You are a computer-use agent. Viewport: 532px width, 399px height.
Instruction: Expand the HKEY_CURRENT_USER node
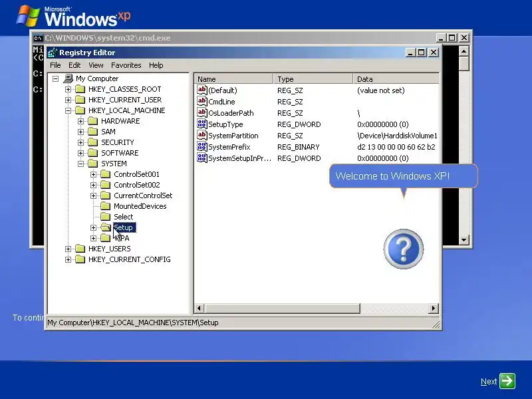tap(68, 100)
